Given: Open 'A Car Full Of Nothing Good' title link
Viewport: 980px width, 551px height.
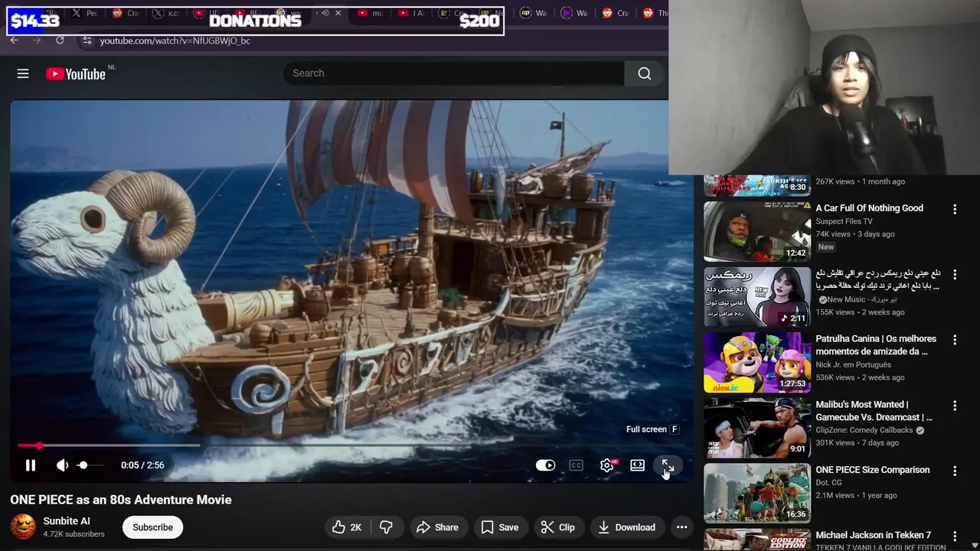Looking at the screenshot, I should [x=869, y=208].
